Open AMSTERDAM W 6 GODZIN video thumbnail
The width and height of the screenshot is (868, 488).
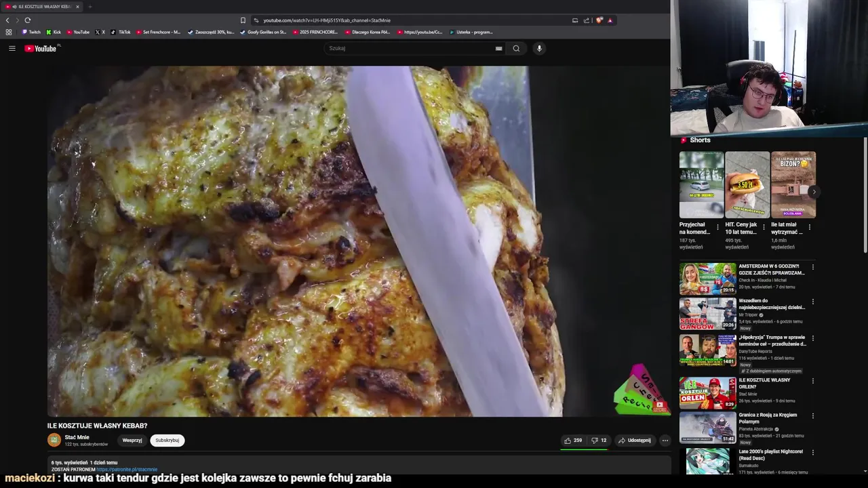[708, 278]
